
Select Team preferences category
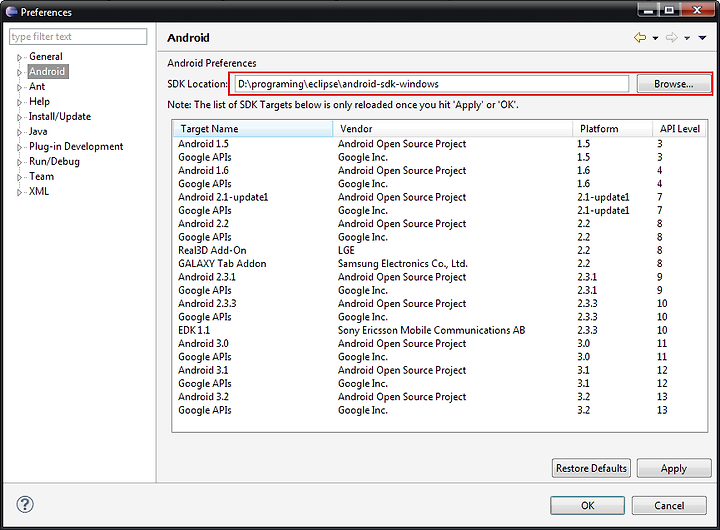coord(41,176)
